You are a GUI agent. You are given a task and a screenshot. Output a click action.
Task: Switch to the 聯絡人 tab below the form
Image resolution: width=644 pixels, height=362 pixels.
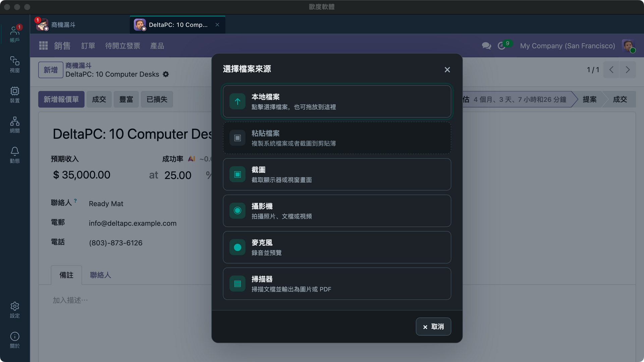[x=101, y=275]
